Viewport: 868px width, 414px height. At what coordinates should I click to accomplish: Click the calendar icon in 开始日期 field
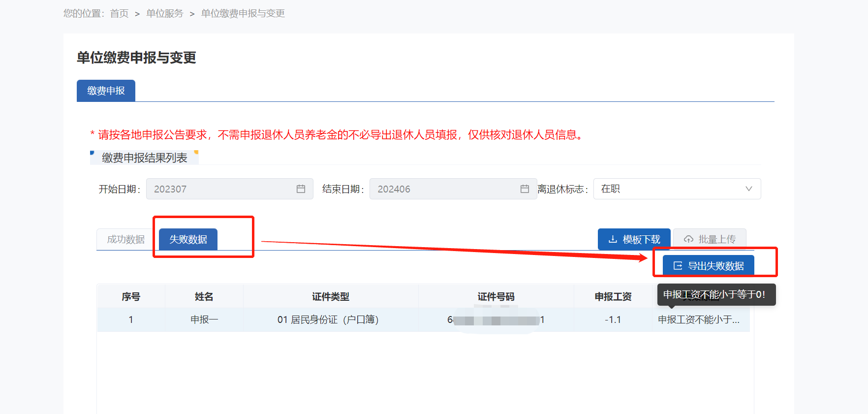[x=301, y=189]
